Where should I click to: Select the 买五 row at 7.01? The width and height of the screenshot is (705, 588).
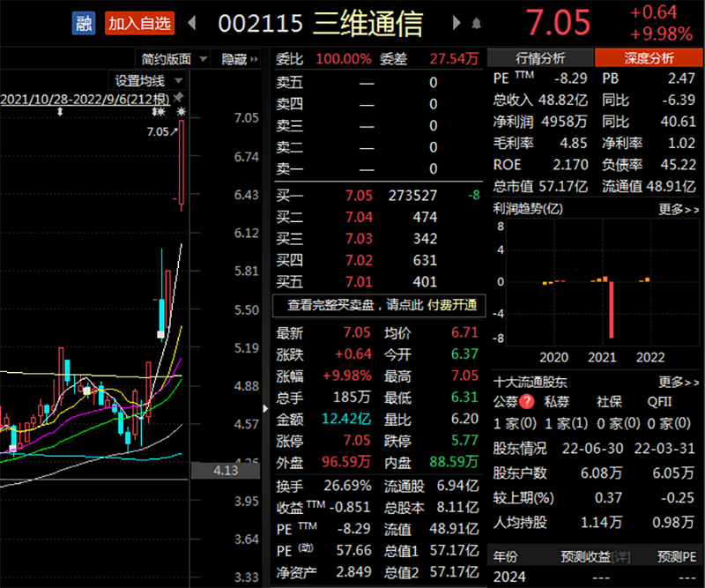click(x=378, y=281)
